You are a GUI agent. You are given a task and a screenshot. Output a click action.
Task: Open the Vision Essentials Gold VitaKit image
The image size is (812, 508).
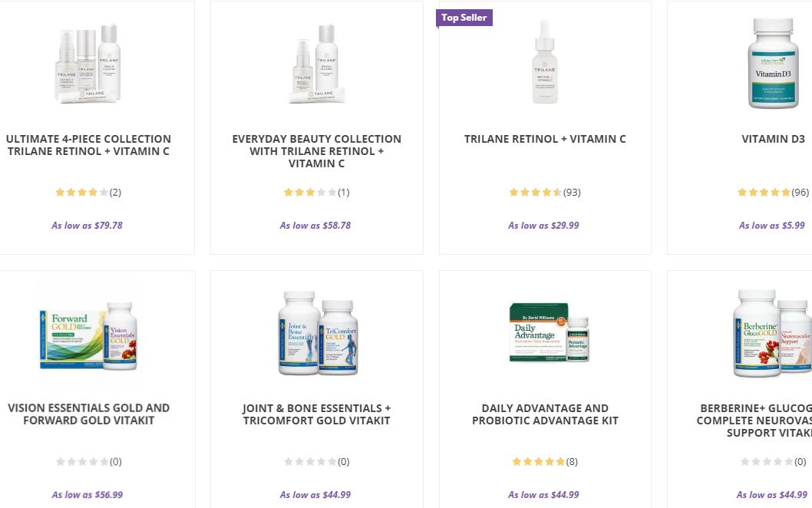pos(89,332)
